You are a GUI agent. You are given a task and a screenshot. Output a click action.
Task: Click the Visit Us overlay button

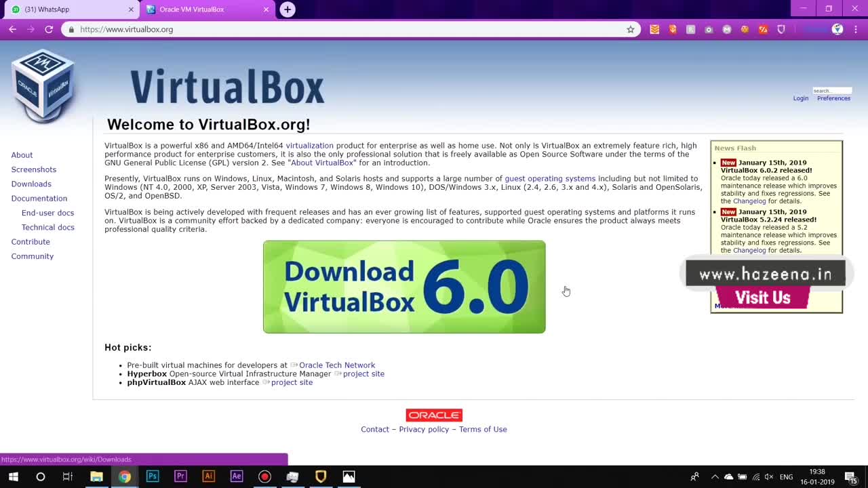(763, 298)
